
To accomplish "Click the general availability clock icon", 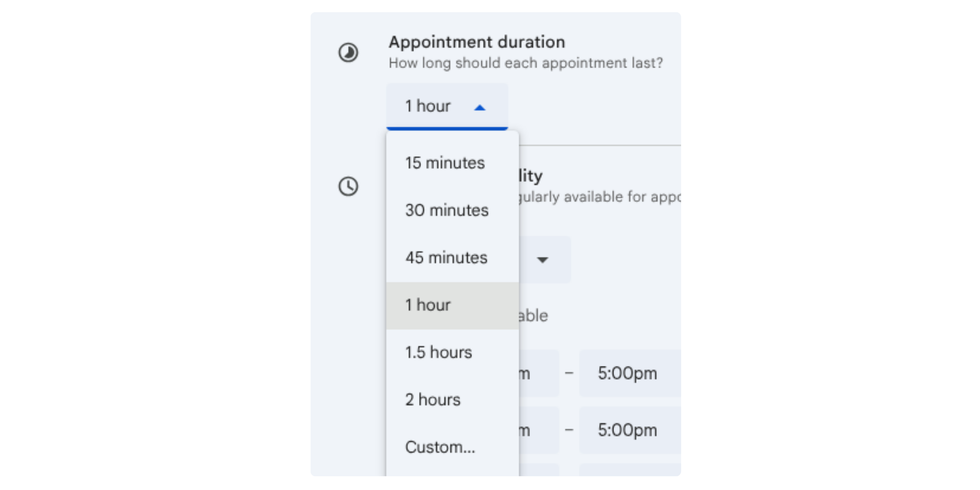I will pyautogui.click(x=348, y=186).
